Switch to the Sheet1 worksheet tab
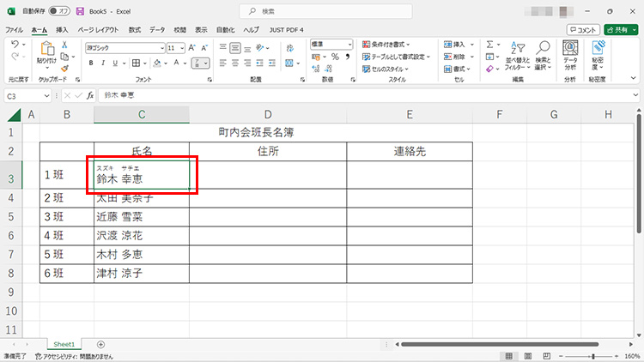Viewport: 644px width, 362px height. click(66, 344)
